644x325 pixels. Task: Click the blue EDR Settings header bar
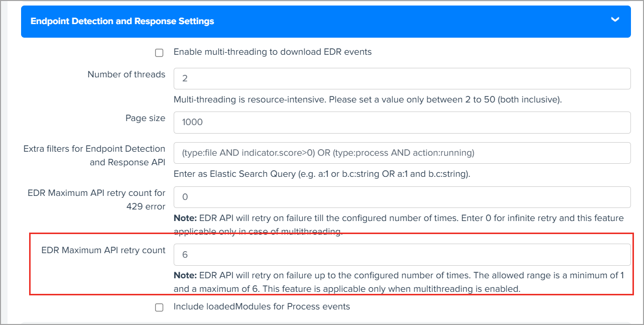[x=321, y=21]
